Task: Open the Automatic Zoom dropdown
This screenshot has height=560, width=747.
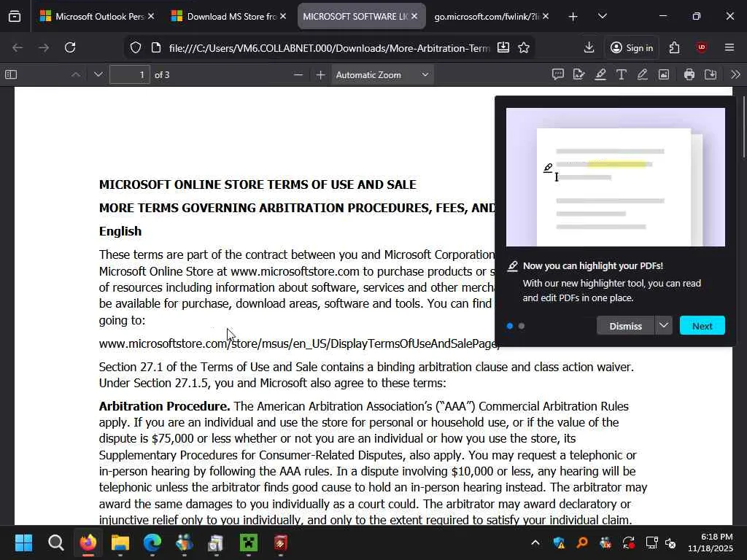Action: click(382, 75)
